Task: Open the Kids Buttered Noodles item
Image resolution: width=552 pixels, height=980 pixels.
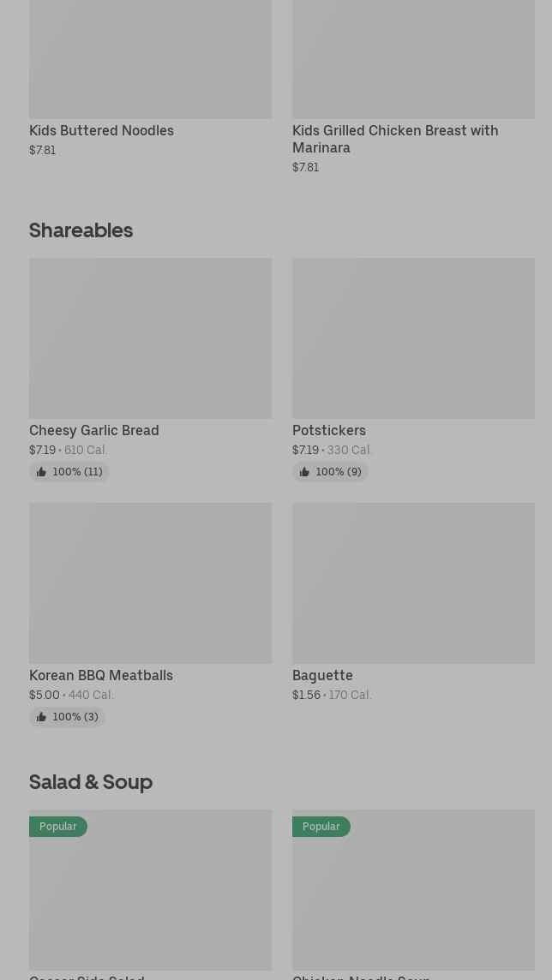Action: coord(101,131)
